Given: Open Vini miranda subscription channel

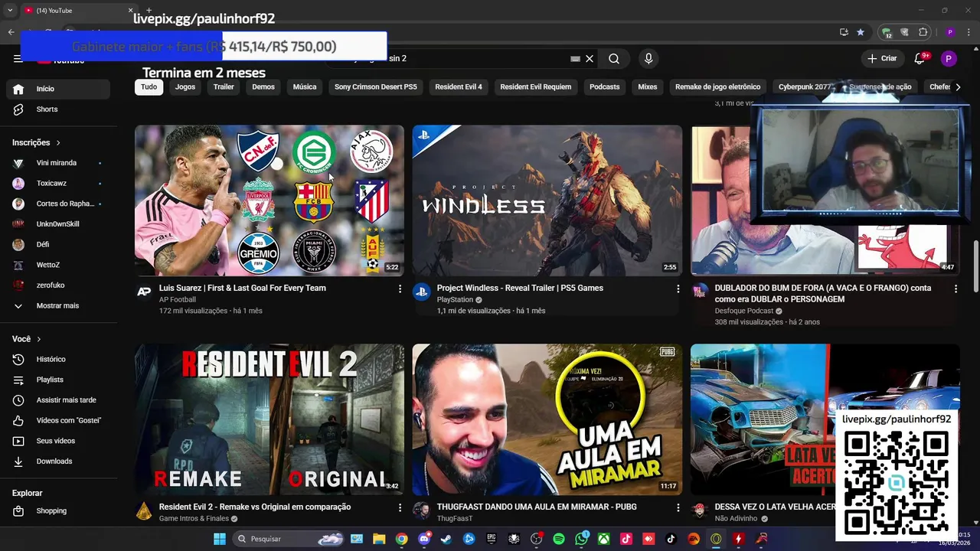Looking at the screenshot, I should coord(58,163).
